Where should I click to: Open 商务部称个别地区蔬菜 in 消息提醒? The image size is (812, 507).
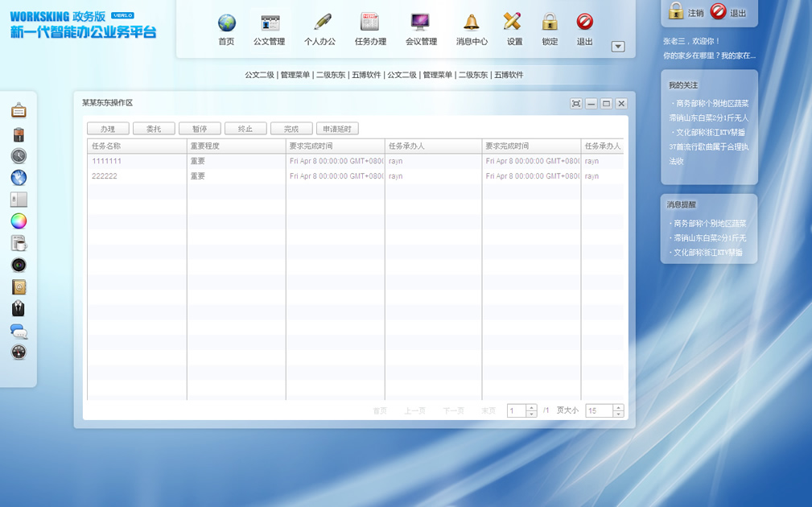click(x=710, y=224)
